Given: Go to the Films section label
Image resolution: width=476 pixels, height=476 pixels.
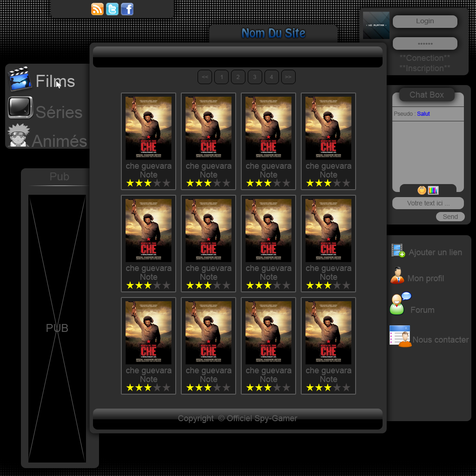Looking at the screenshot, I should point(55,81).
